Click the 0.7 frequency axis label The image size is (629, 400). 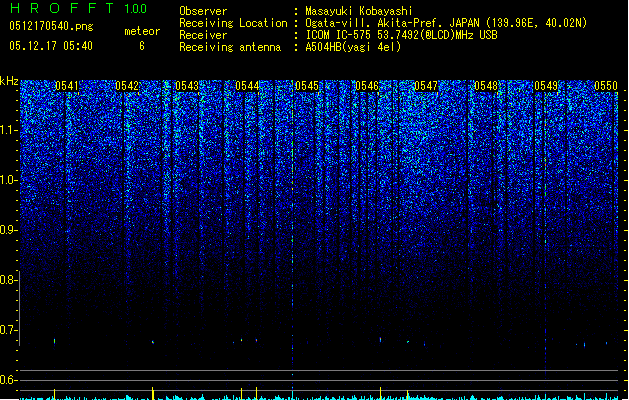point(8,330)
